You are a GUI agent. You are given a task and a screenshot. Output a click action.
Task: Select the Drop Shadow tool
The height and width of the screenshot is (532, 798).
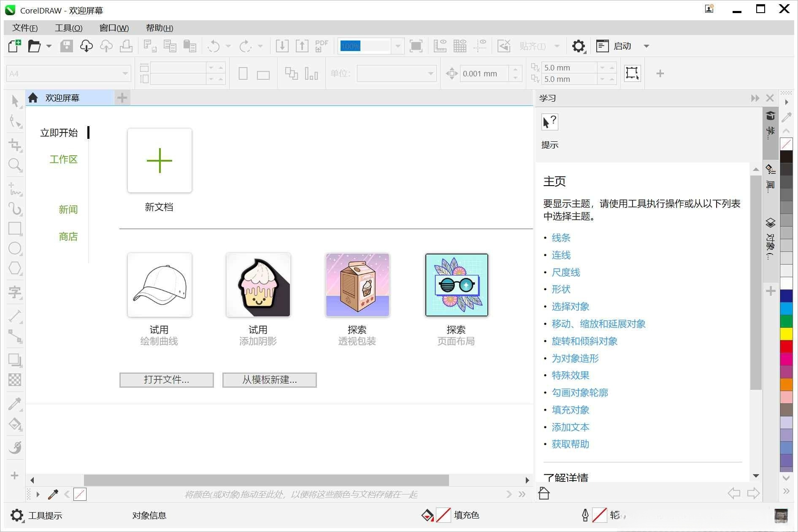15,360
